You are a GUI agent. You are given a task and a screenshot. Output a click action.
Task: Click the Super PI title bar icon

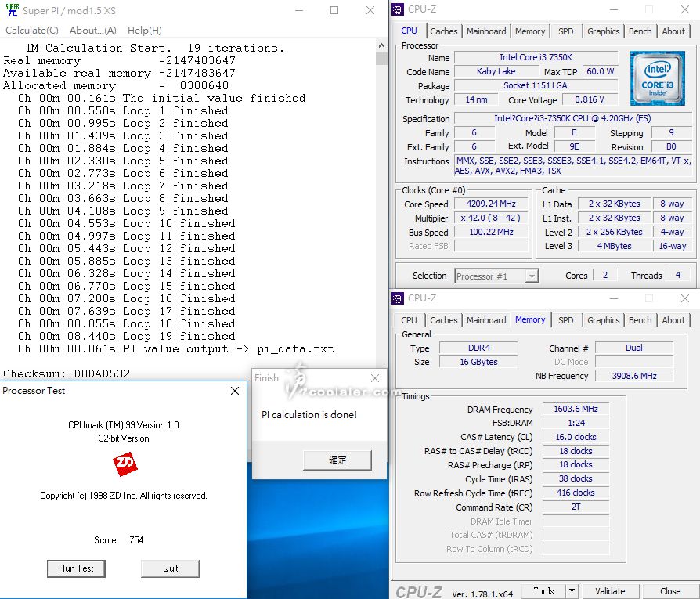pos(12,10)
